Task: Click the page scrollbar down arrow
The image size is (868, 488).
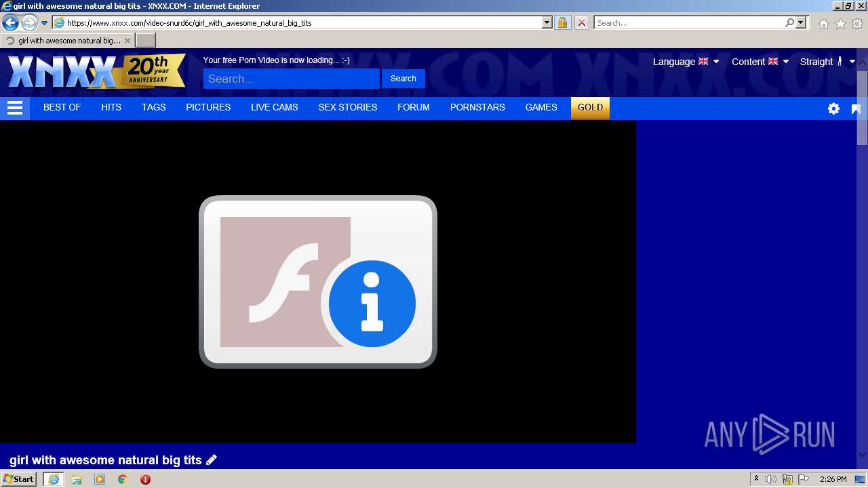Action: [862, 454]
